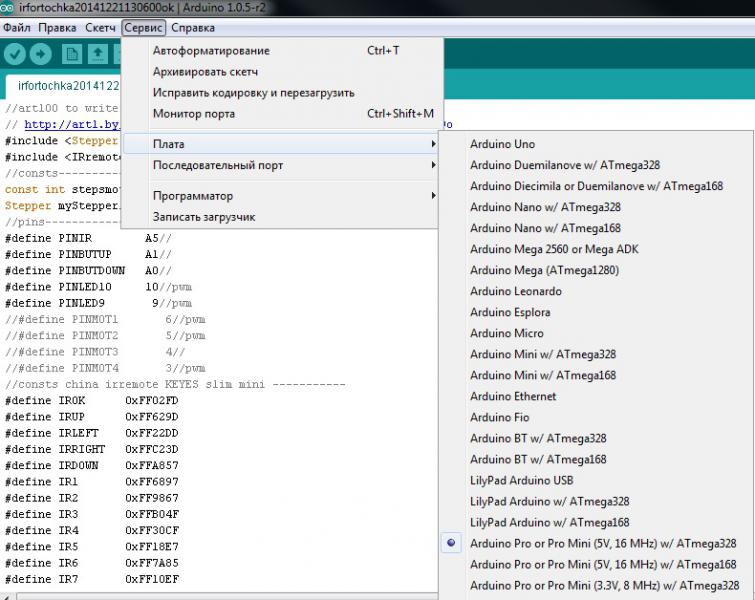Select Arduino Leonardo board
755x600 pixels.
point(596,291)
